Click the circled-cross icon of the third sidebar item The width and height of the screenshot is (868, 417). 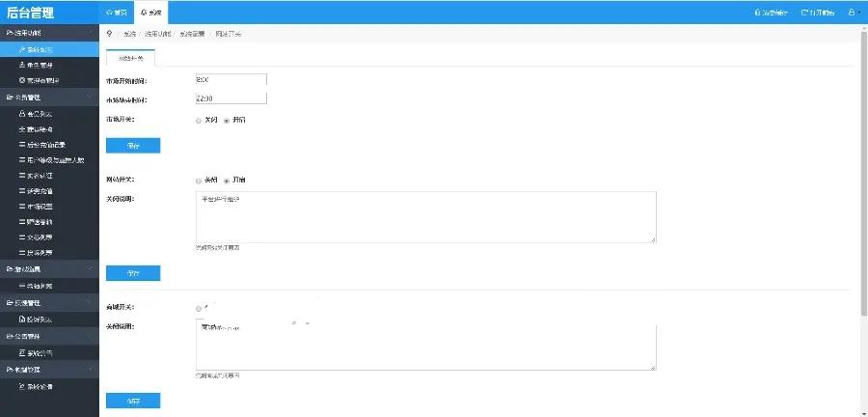pyautogui.click(x=22, y=81)
